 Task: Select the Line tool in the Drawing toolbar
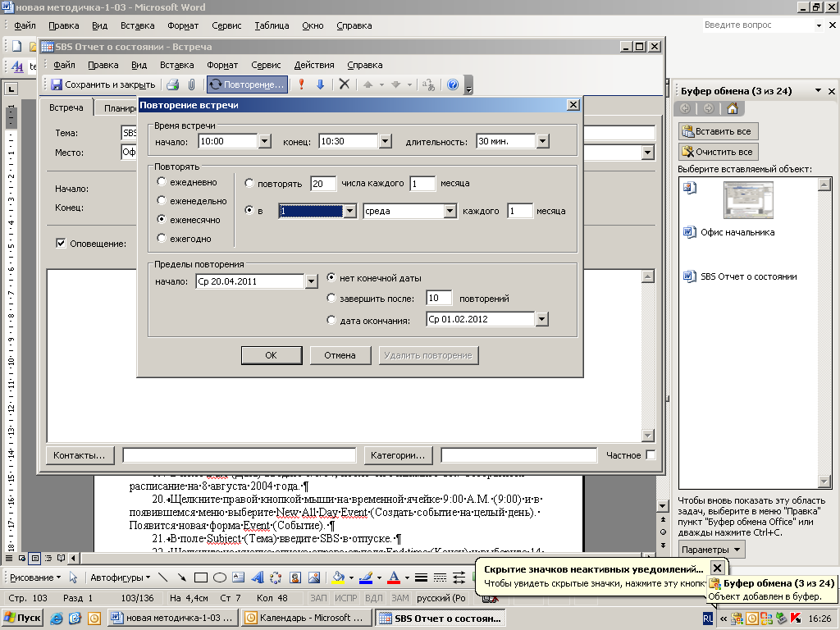[x=163, y=577]
